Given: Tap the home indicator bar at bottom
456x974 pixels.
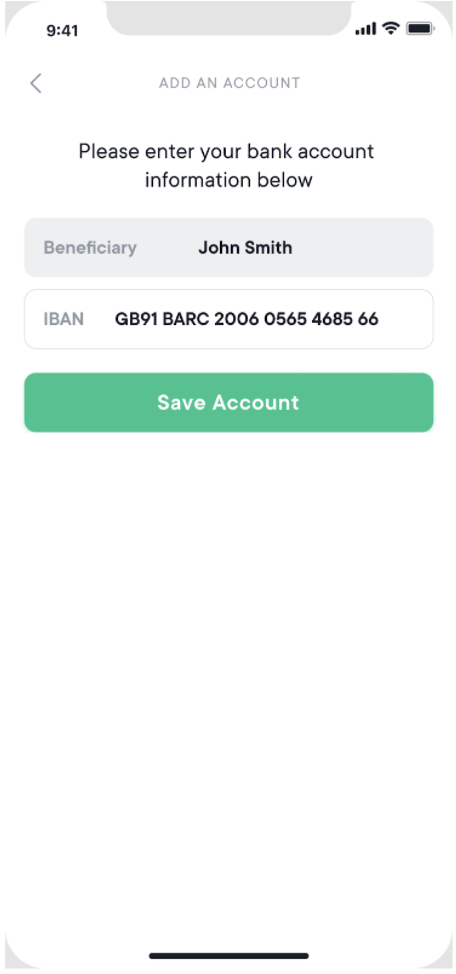Looking at the screenshot, I should 229,956.
